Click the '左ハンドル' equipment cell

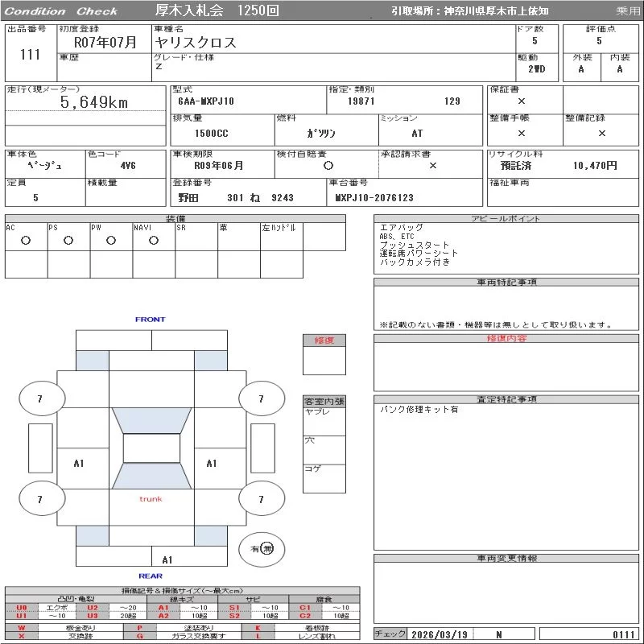pyautogui.click(x=282, y=237)
